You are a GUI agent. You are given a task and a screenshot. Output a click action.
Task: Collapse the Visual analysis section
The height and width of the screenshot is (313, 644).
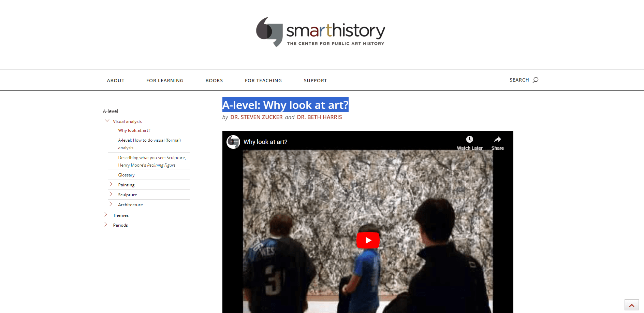[107, 121]
